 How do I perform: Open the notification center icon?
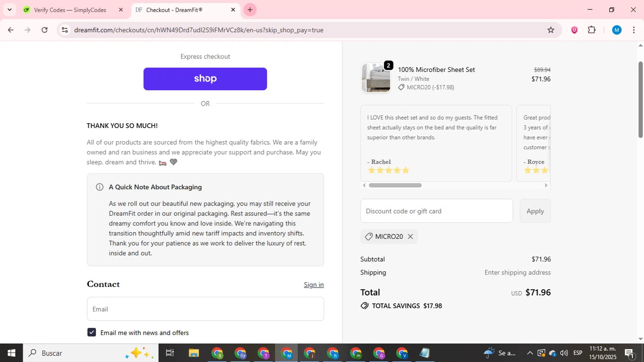pyautogui.click(x=630, y=353)
